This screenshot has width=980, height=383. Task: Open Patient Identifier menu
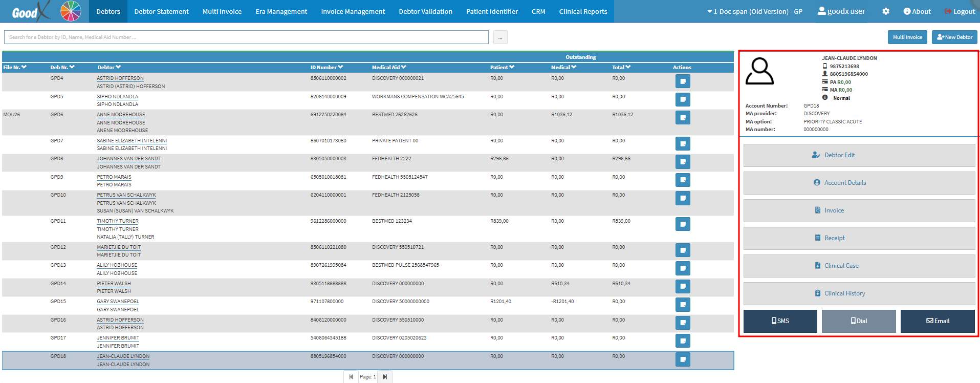tap(492, 11)
